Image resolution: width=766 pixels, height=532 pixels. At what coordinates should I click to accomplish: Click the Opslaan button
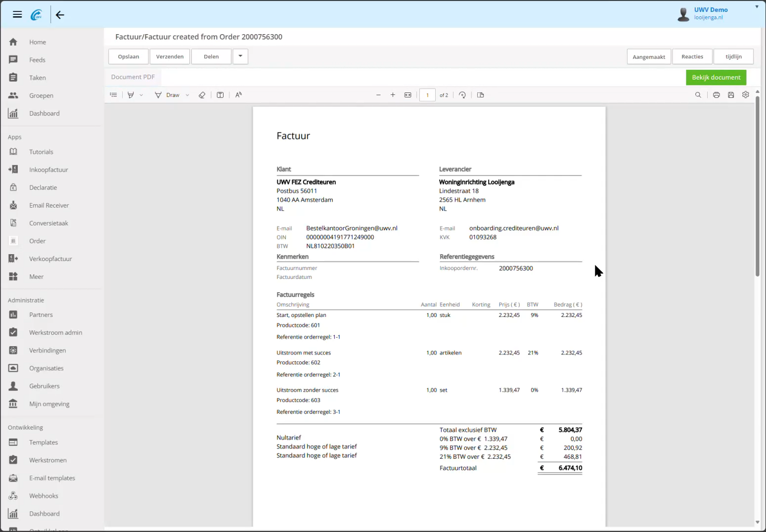pyautogui.click(x=129, y=56)
